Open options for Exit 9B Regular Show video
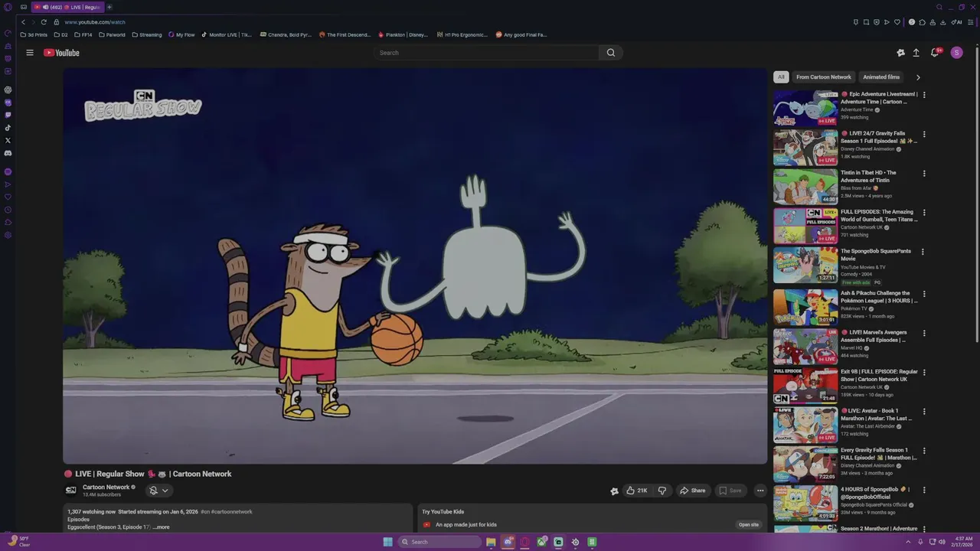Image resolution: width=980 pixels, height=551 pixels. pos(924,373)
